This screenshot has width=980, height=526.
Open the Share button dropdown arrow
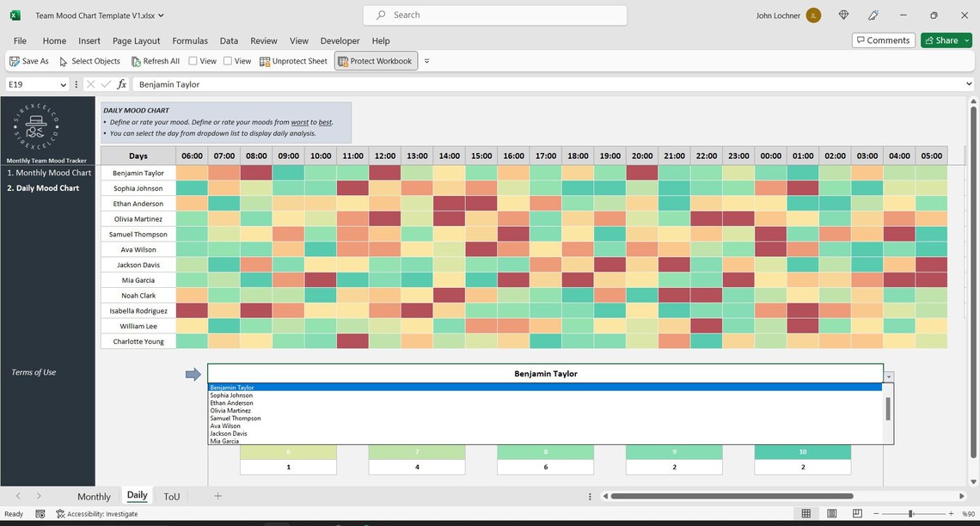click(x=965, y=40)
